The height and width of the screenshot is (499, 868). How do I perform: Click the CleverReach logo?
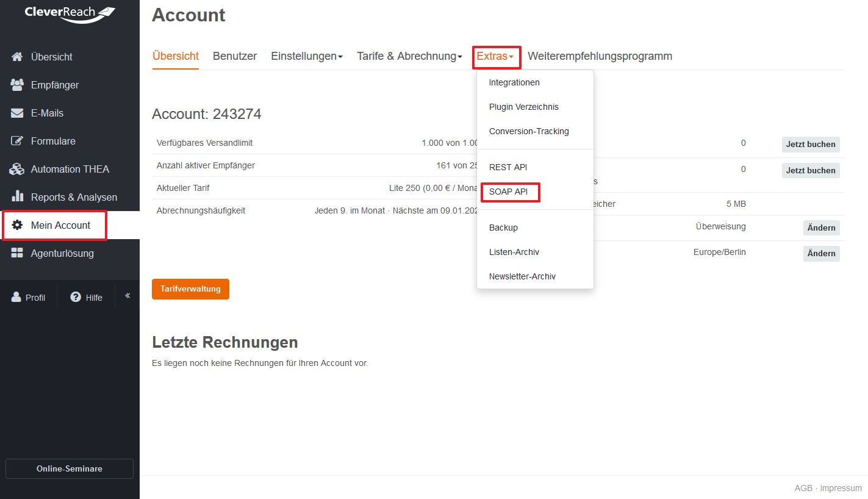pos(70,13)
